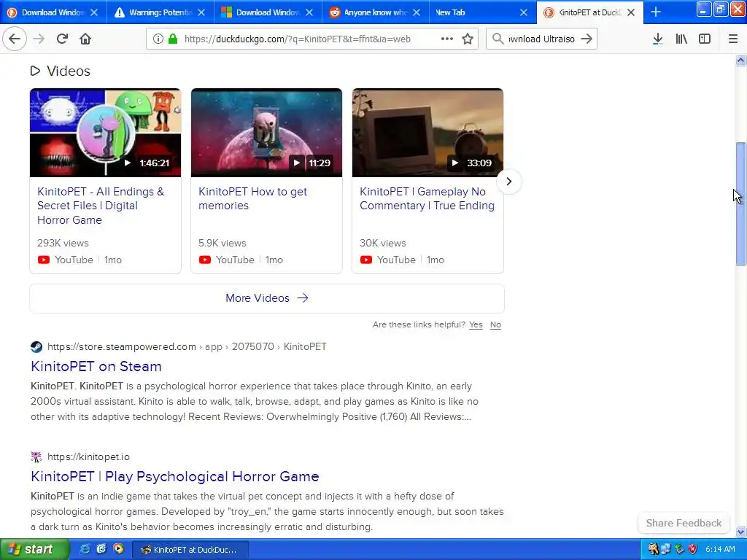This screenshot has height=560, width=747.
Task: Open KinitoPET How to get memories title
Action: tap(252, 198)
